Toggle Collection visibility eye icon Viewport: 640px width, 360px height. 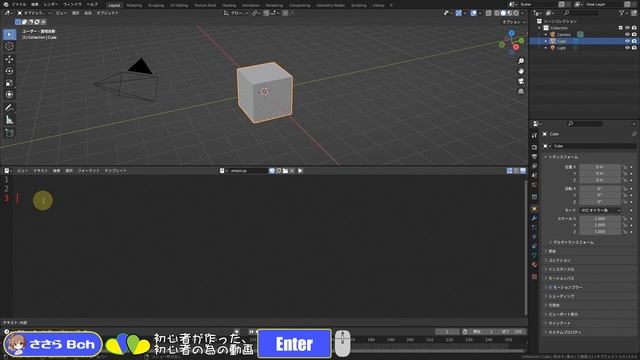[x=627, y=28]
